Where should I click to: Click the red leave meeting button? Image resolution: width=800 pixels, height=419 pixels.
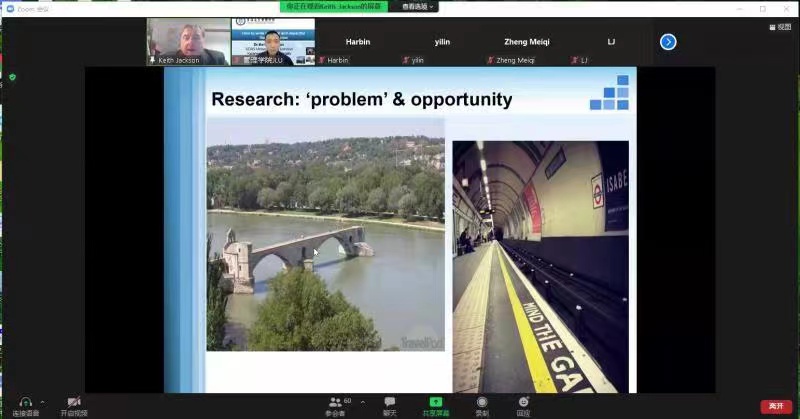point(775,406)
